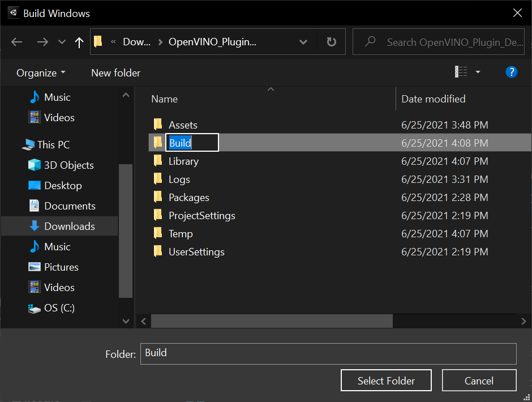Click the Back navigation arrow
Viewport: 532px width, 402px height.
[x=17, y=42]
